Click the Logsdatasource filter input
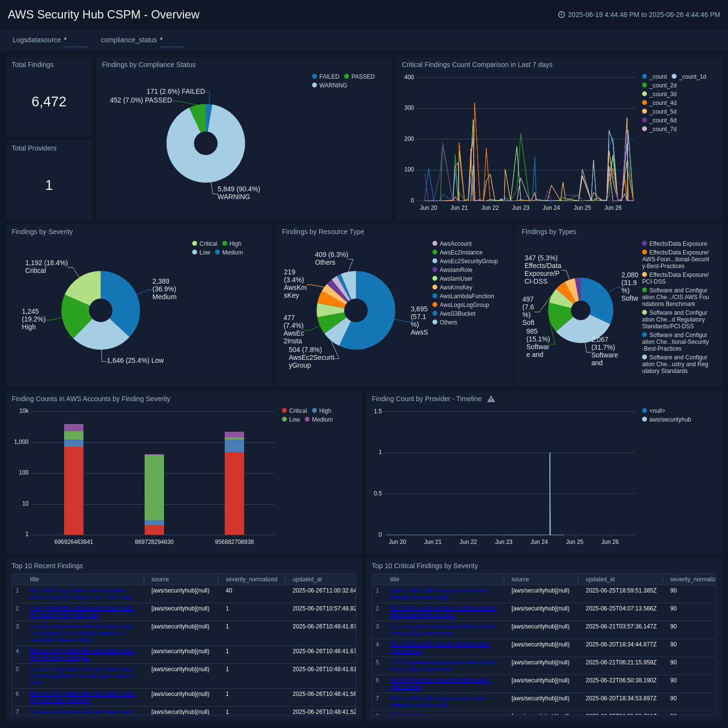728x728 pixels. tap(76, 40)
